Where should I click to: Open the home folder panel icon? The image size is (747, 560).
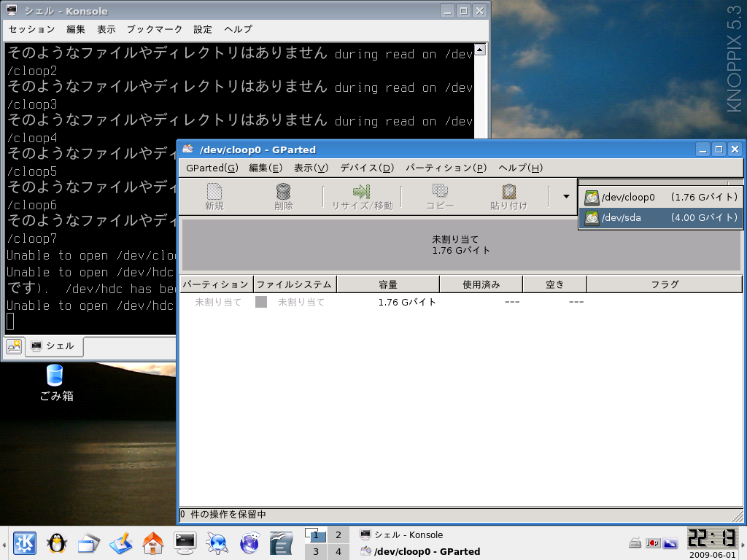coord(153,543)
